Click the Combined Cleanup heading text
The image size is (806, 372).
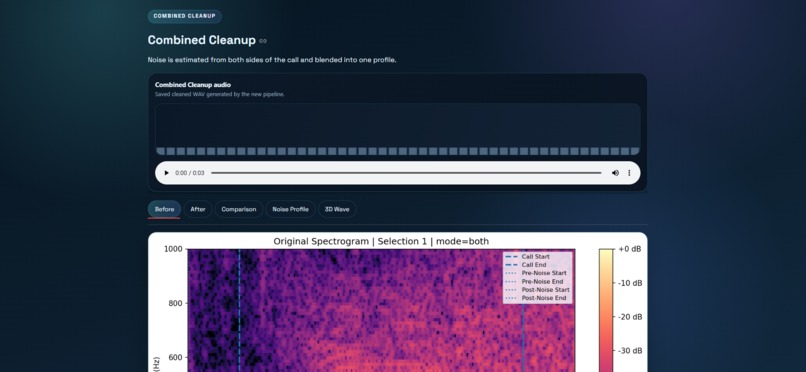click(202, 40)
